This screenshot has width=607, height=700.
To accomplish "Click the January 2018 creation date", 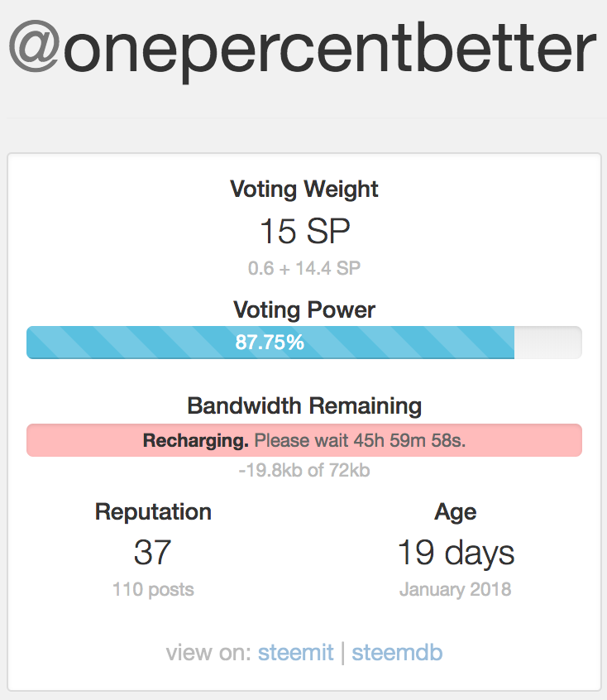I will tap(456, 590).
